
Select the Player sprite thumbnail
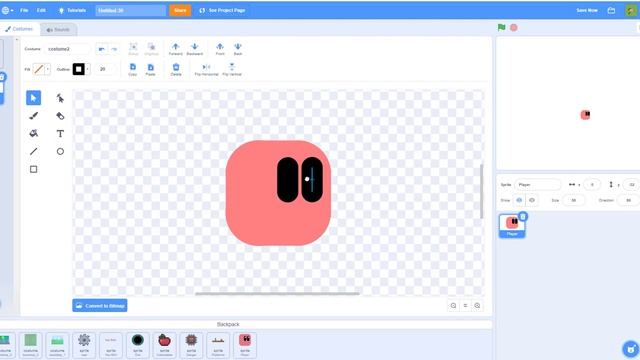click(512, 226)
